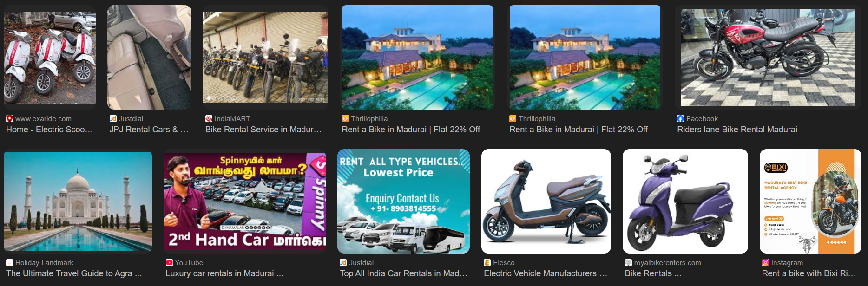The width and height of the screenshot is (868, 286).
Task: Click the Holiday Landmark favicon icon
Action: (9, 263)
